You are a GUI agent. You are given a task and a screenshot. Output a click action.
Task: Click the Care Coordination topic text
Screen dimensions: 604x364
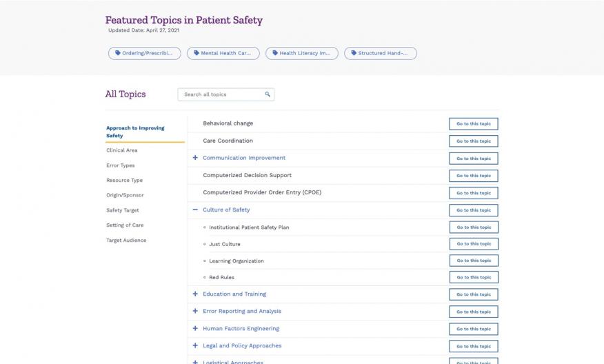pos(228,141)
